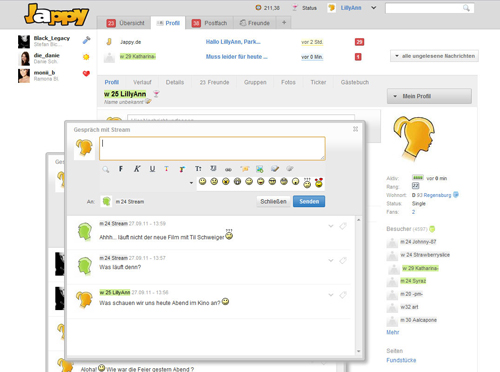Screen dimensions: 500x372
Task: Click the sun icon beside die_danie
Action: pyautogui.click(x=86, y=57)
